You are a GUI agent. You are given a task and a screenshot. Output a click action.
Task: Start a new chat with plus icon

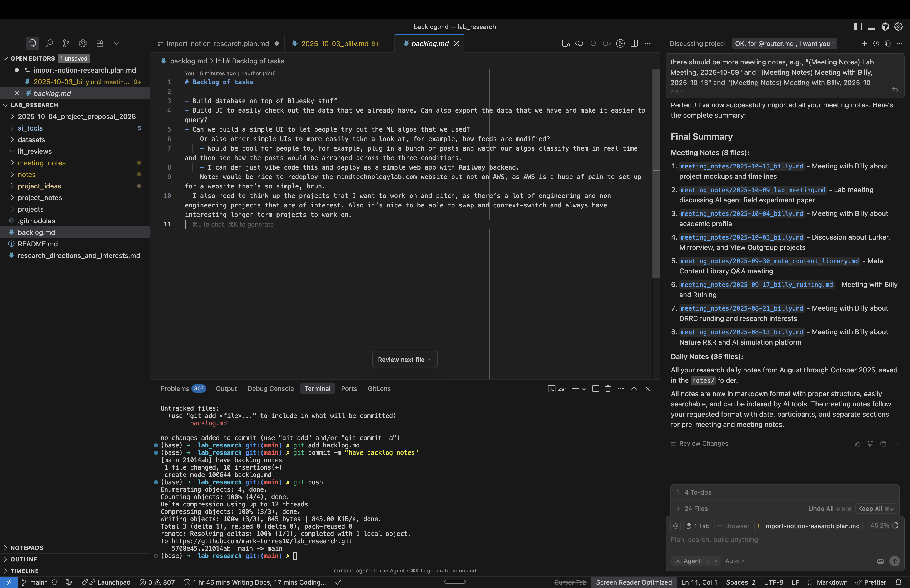tap(864, 43)
